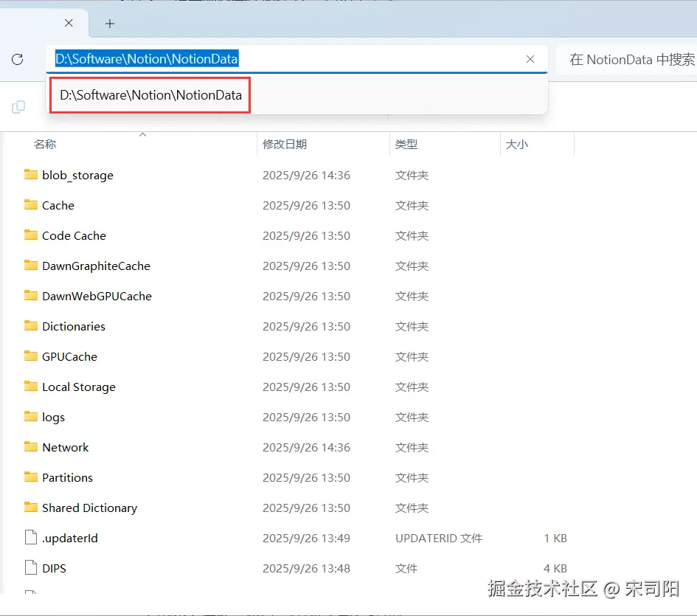Close the current Explorer tab
The image size is (697, 616).
(x=69, y=23)
